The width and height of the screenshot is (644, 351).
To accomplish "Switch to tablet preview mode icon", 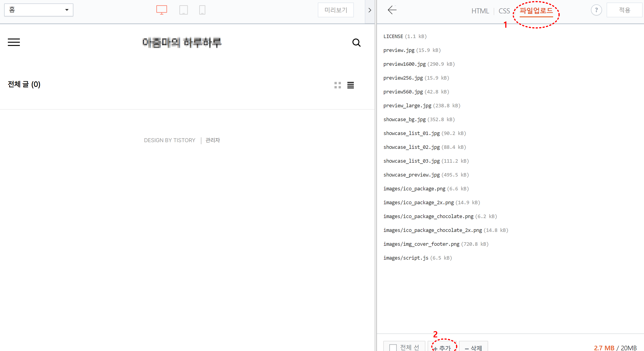I will (184, 10).
